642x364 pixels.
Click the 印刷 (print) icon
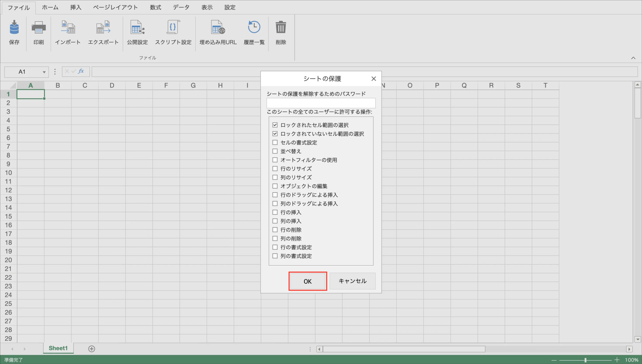(38, 27)
